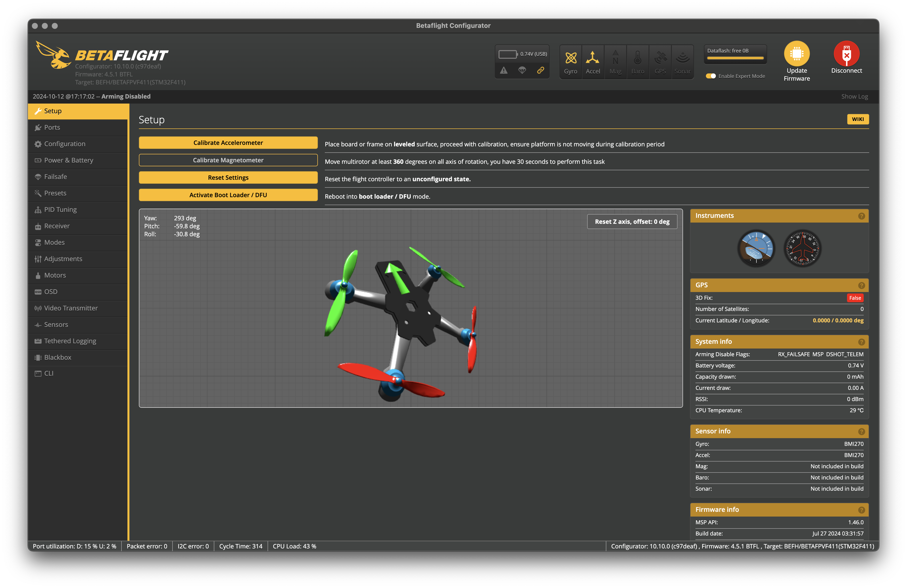The image size is (907, 588).
Task: Click Activate Boot Loader / DFU button
Action: (228, 195)
